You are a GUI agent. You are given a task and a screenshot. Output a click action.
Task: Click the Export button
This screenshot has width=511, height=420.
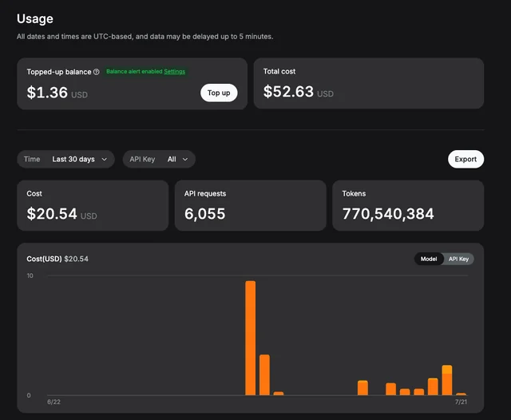(x=465, y=160)
